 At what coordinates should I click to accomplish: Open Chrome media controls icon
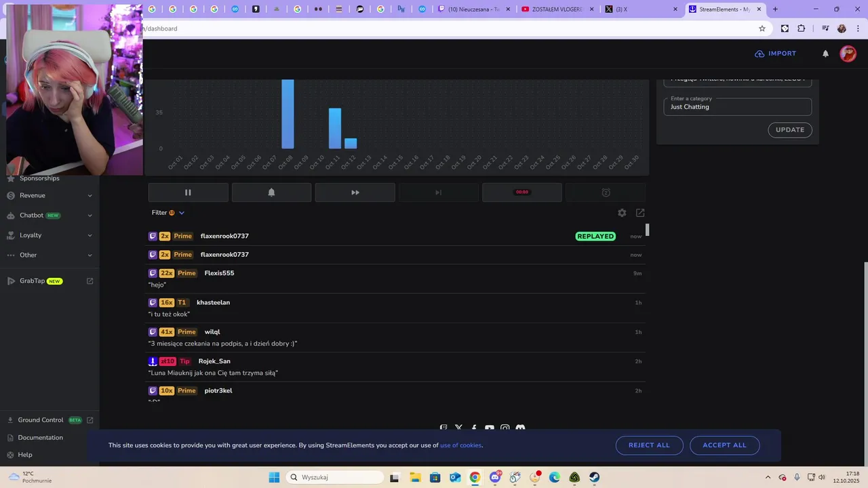[825, 28]
